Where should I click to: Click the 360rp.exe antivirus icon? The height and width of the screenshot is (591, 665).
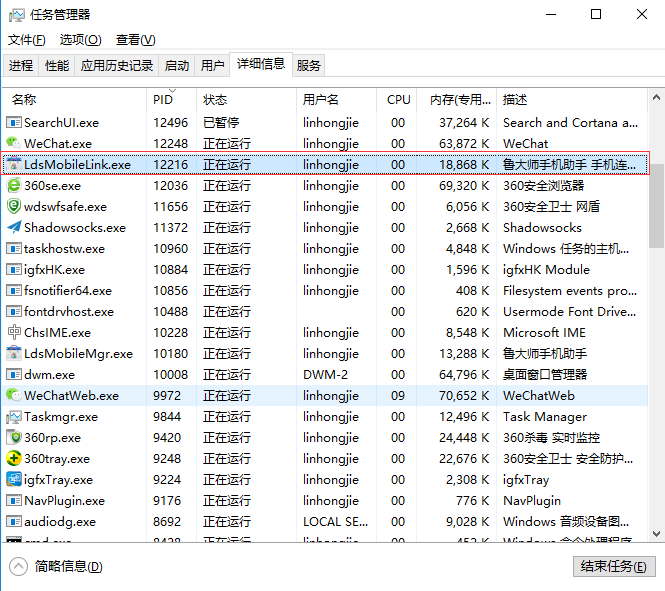(x=14, y=438)
